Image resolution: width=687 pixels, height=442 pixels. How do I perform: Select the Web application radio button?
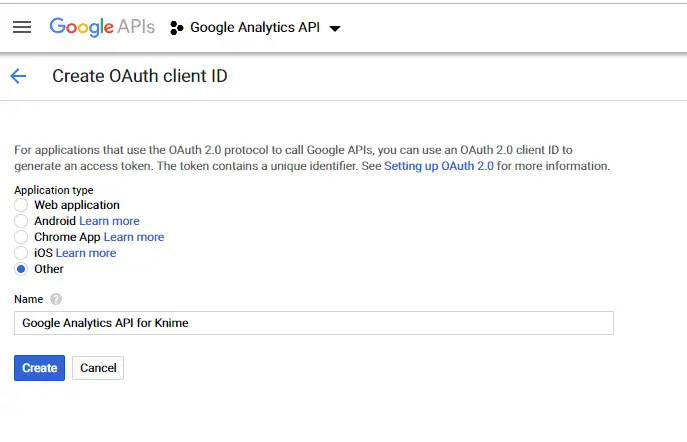tap(21, 205)
